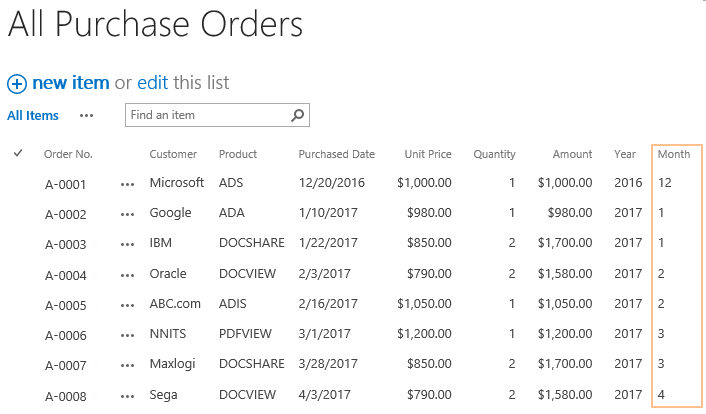Focus the Find an item search box
Viewport: 706px width, 414px height.
(x=209, y=115)
